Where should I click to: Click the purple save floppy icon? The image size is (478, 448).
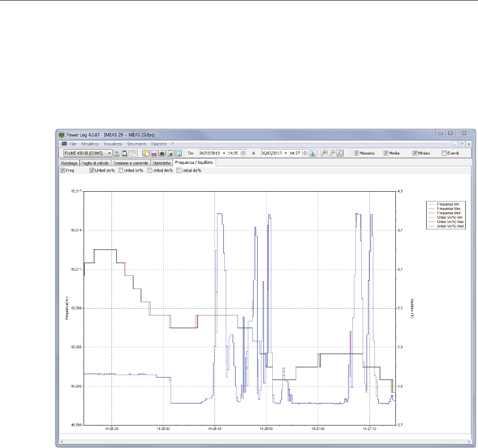154,153
